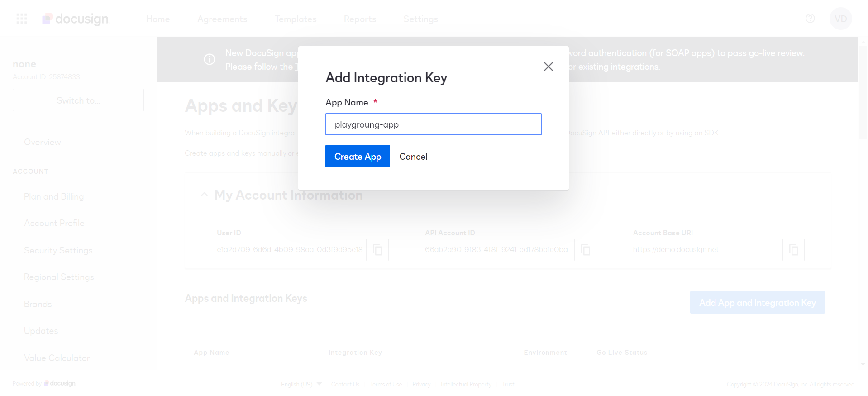Open Trust footer link
Screen dimensions: 868x396
pyautogui.click(x=508, y=384)
